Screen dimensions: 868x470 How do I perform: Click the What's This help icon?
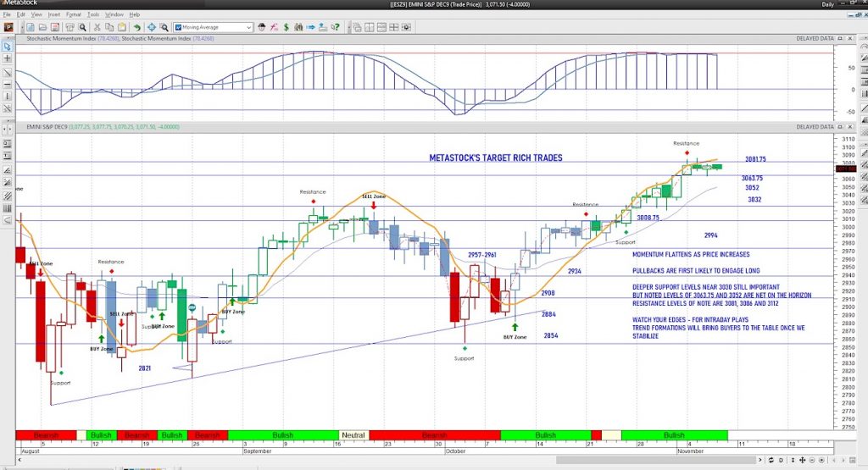336,27
